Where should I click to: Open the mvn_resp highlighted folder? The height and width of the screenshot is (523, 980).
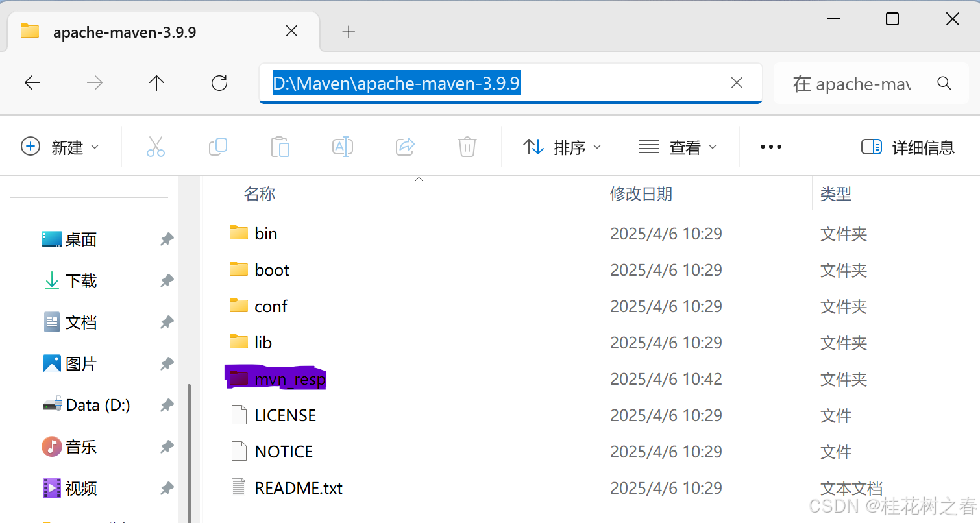290,378
